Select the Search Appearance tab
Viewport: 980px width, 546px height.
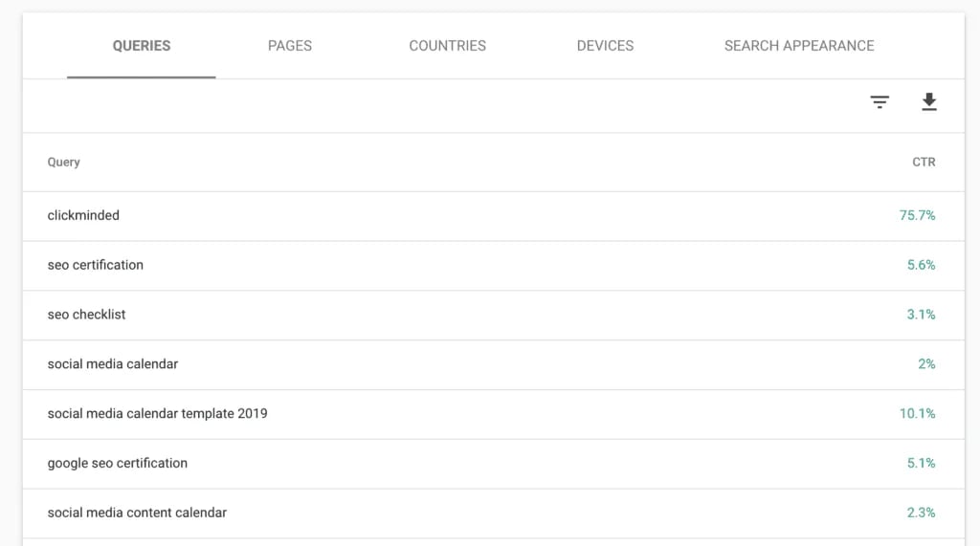(799, 46)
